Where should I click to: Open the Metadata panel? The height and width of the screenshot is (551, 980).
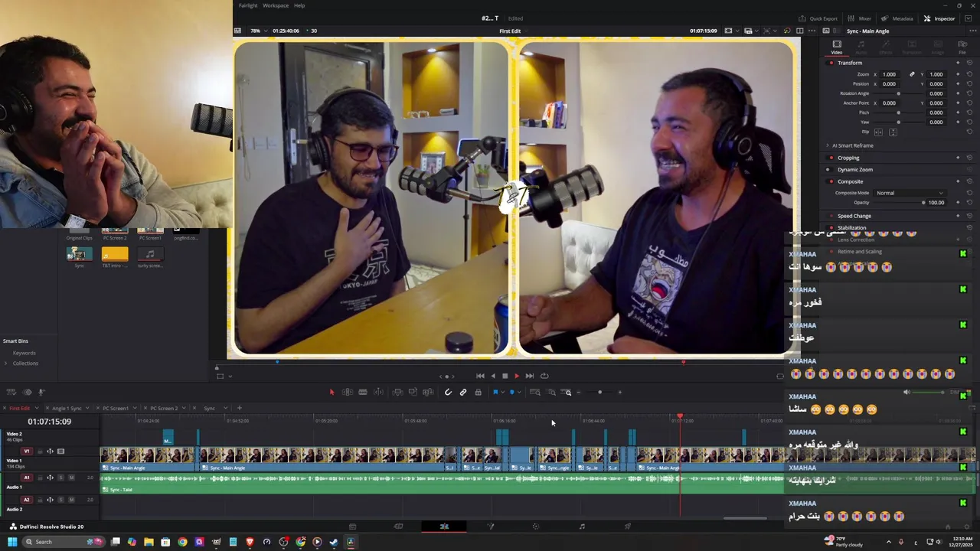click(897, 18)
